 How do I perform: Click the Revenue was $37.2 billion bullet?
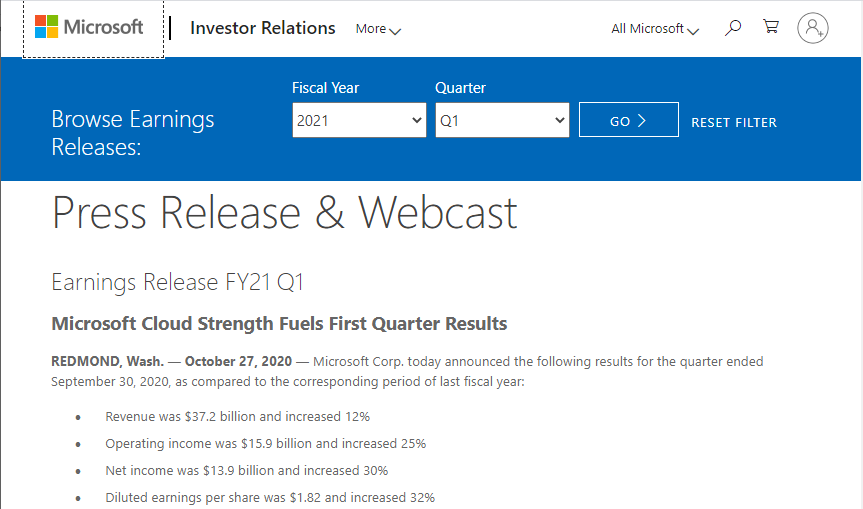click(238, 416)
